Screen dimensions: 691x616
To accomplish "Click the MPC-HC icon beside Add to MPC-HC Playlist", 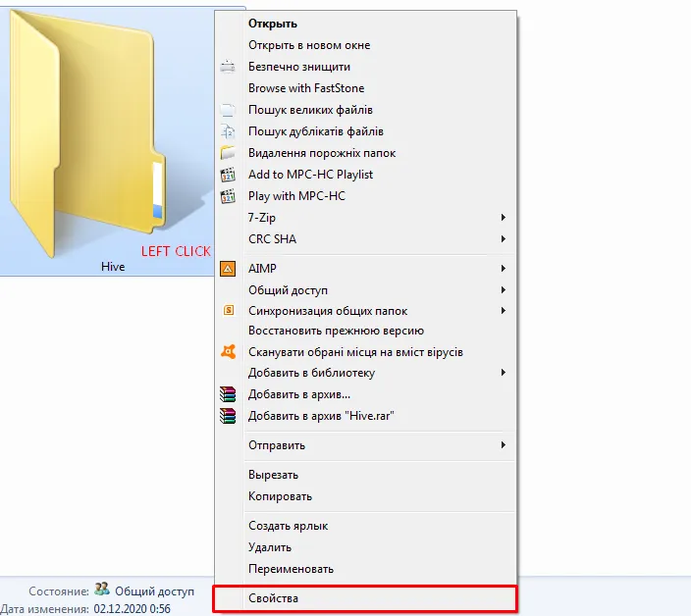I will [228, 175].
